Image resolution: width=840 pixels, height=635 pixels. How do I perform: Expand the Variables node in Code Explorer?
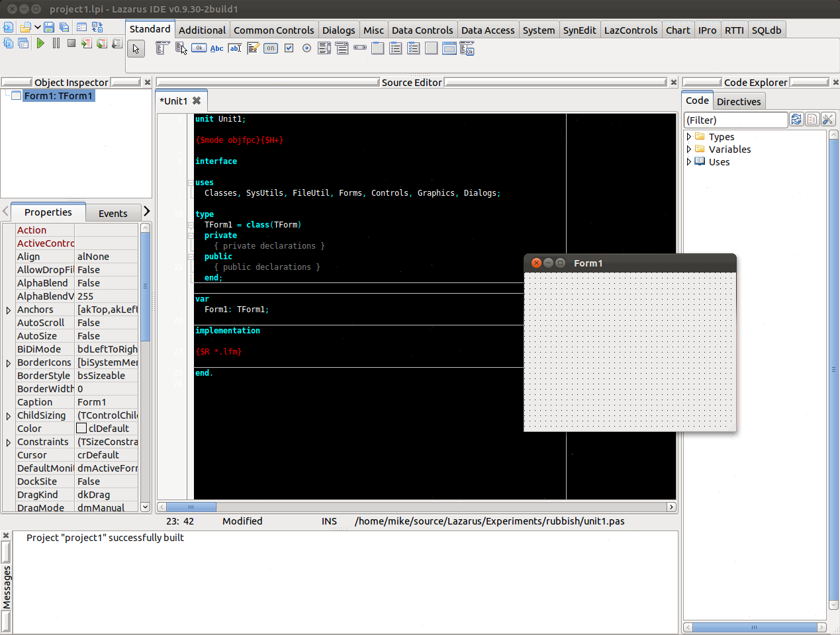[688, 149]
